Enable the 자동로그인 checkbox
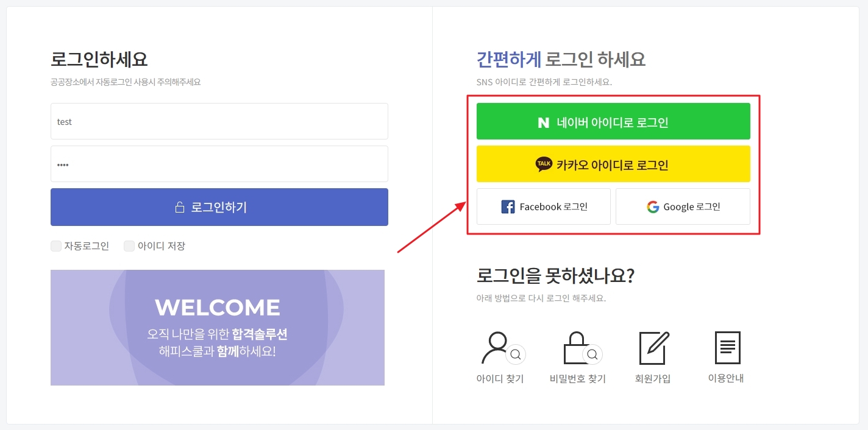 click(56, 246)
